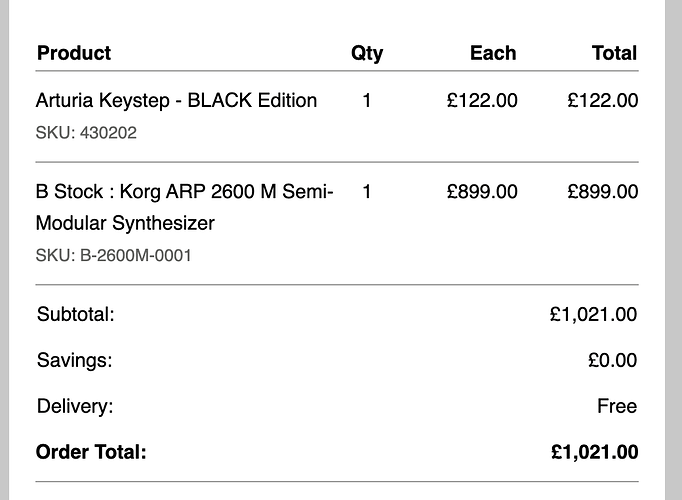Image resolution: width=682 pixels, height=500 pixels.
Task: Click the Order Total label
Action: (91, 452)
